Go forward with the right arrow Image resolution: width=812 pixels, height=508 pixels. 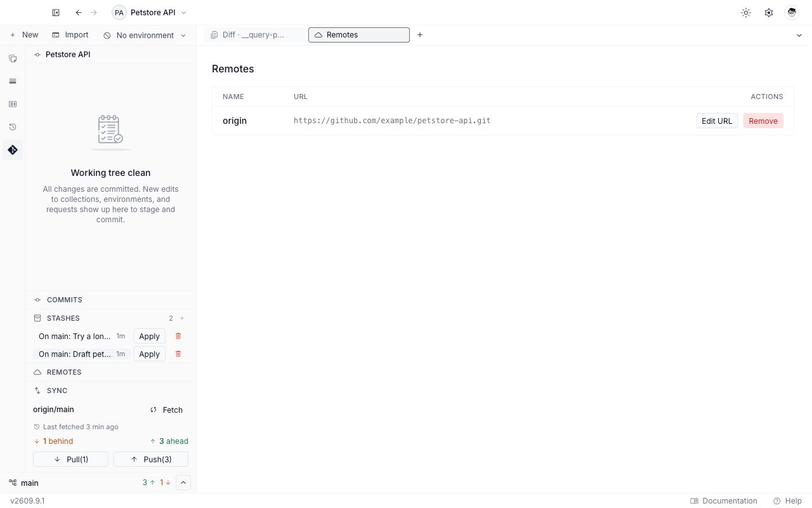coord(95,13)
